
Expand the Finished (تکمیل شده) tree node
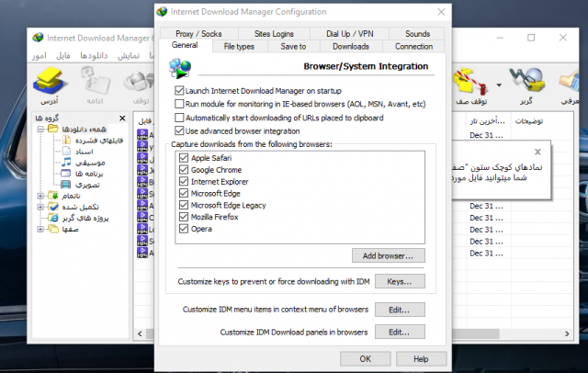click(40, 207)
